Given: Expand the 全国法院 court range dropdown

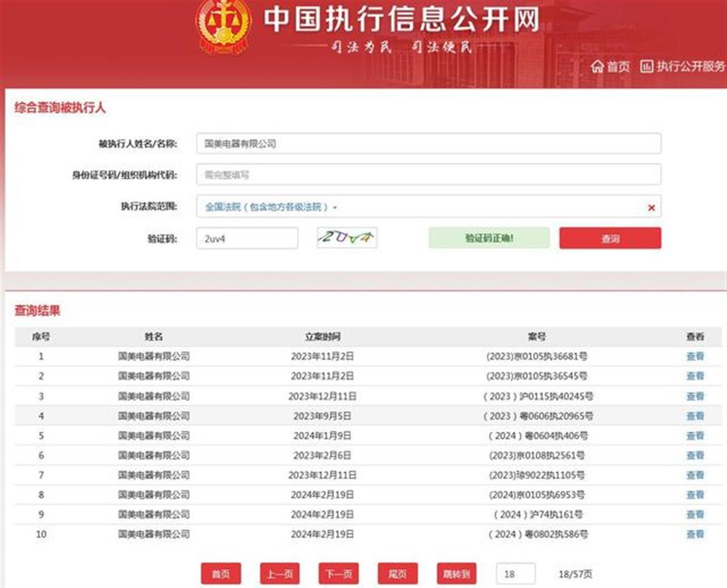Looking at the screenshot, I should point(271,207).
